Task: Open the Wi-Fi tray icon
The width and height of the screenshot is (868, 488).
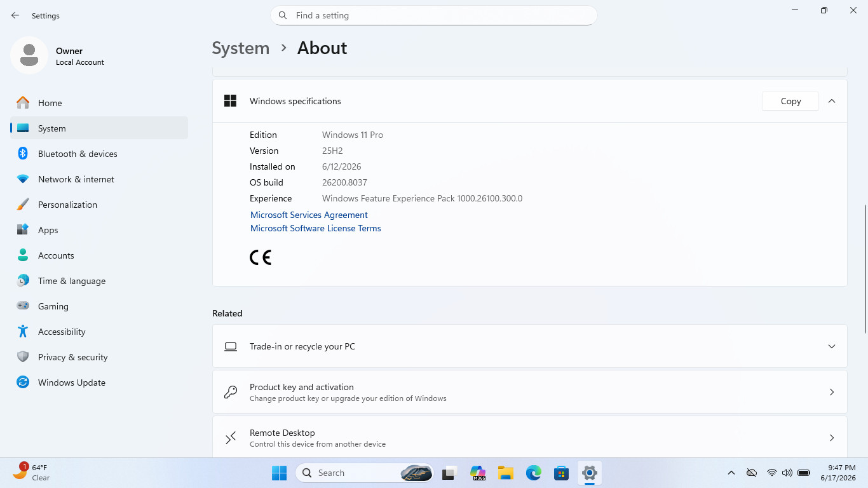Action: (x=772, y=473)
